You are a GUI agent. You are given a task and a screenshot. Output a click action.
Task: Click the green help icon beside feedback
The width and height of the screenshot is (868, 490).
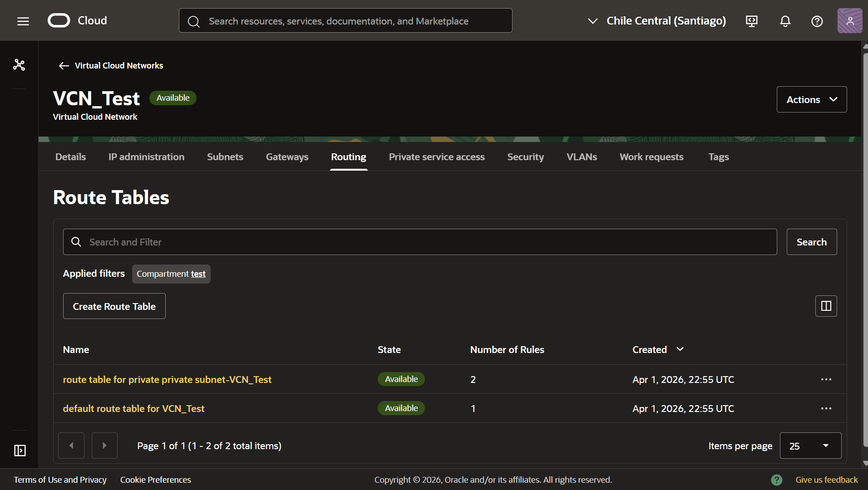click(x=777, y=480)
